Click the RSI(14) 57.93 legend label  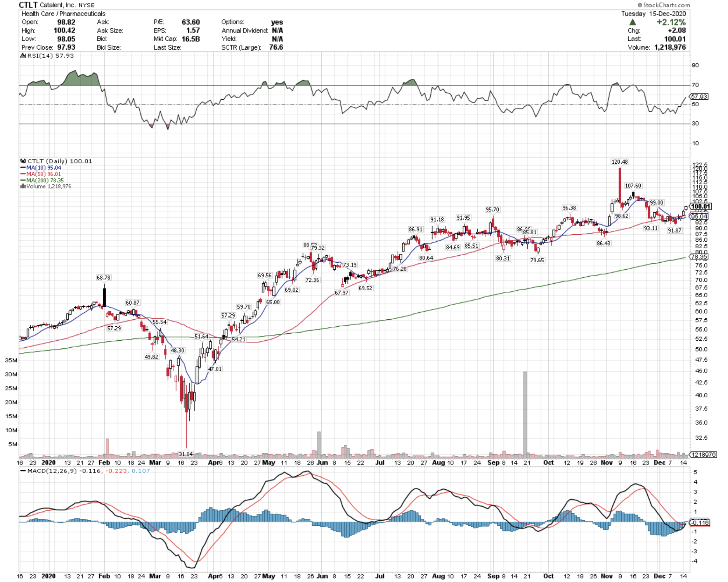(x=50, y=56)
